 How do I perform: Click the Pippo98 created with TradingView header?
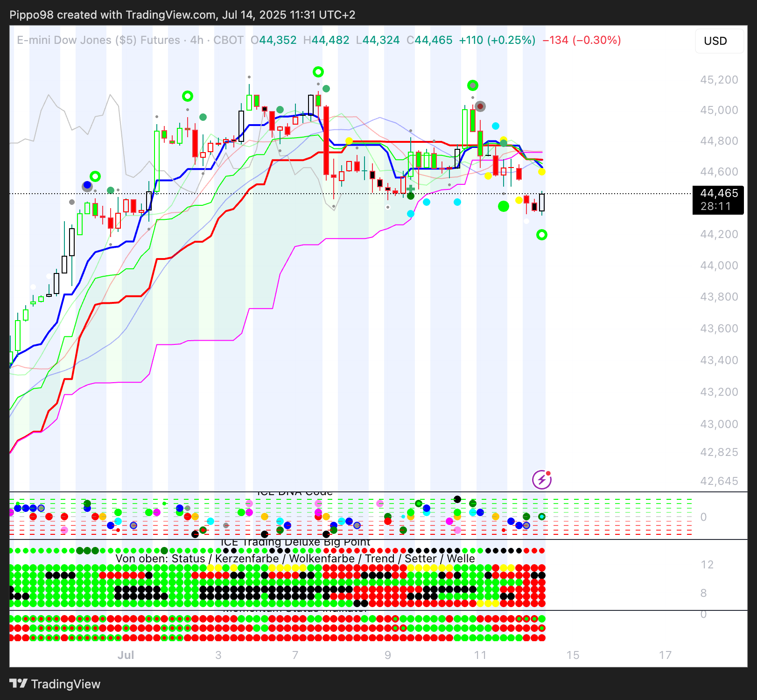pos(182,15)
